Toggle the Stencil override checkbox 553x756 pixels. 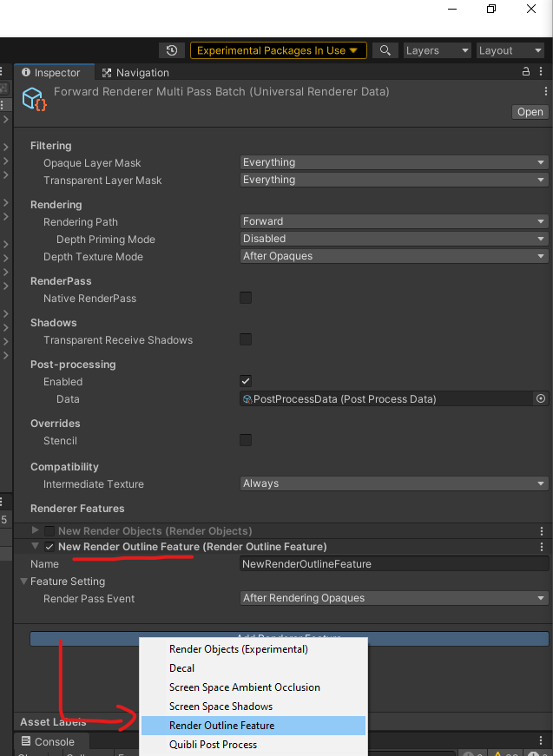246,440
